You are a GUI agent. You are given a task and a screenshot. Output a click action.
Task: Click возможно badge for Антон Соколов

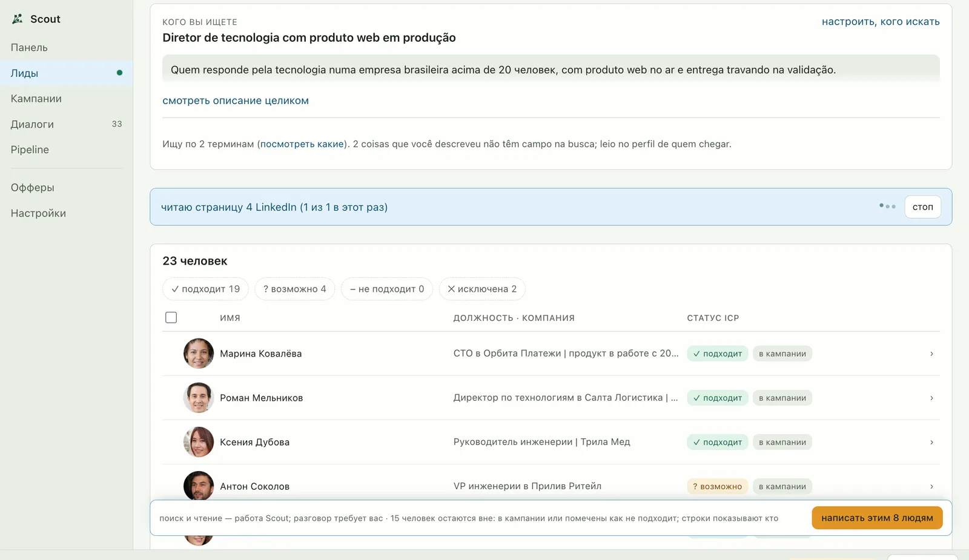coord(718,486)
